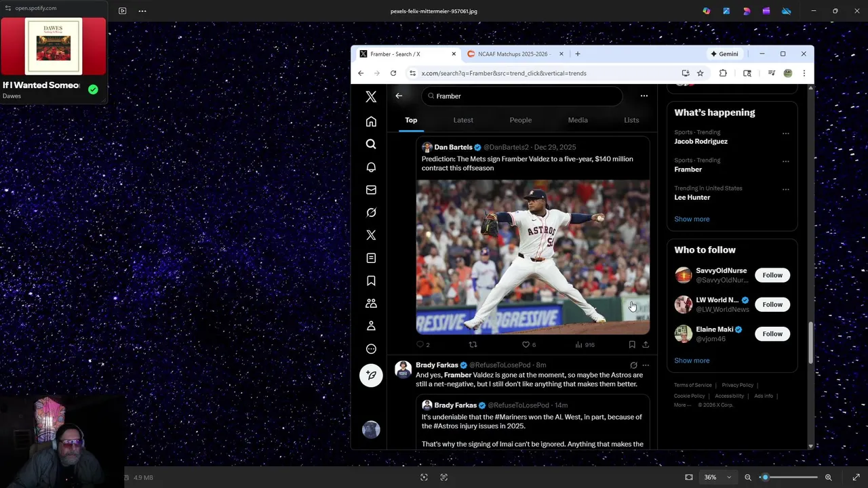868x488 pixels.
Task: Open photo viewer's three-dot menu
Action: (x=142, y=11)
